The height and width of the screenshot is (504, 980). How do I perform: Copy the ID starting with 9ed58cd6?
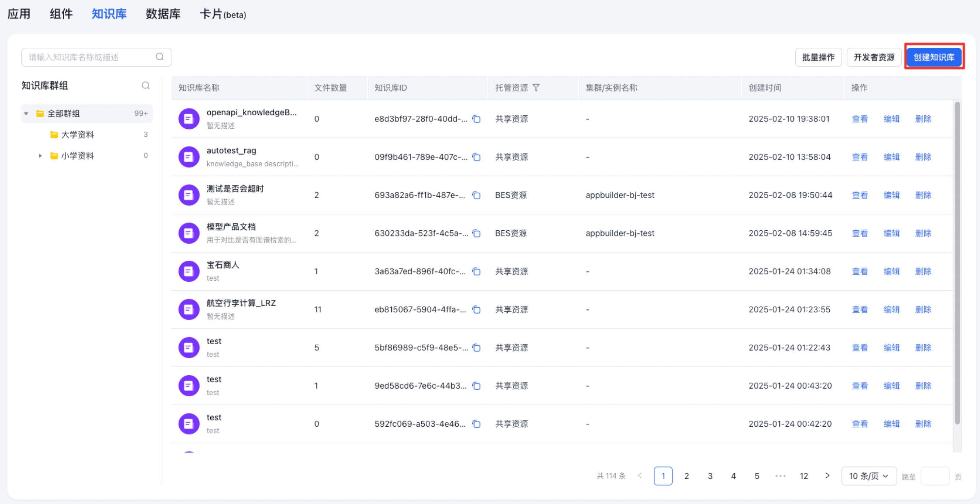[x=476, y=386]
